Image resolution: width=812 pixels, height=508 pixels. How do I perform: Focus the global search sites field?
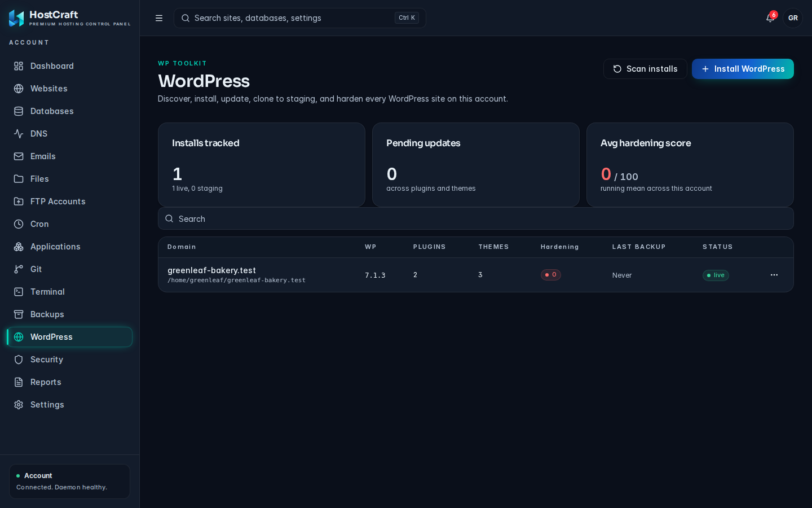[300, 18]
